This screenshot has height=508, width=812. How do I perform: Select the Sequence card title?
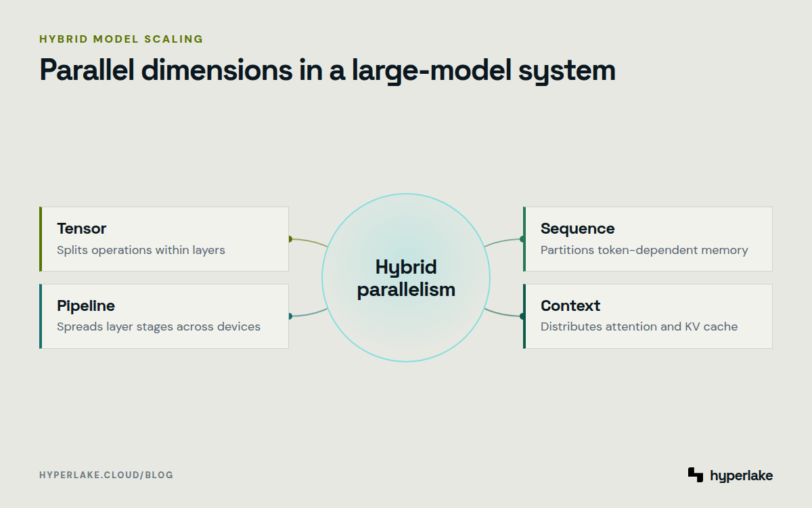point(577,229)
